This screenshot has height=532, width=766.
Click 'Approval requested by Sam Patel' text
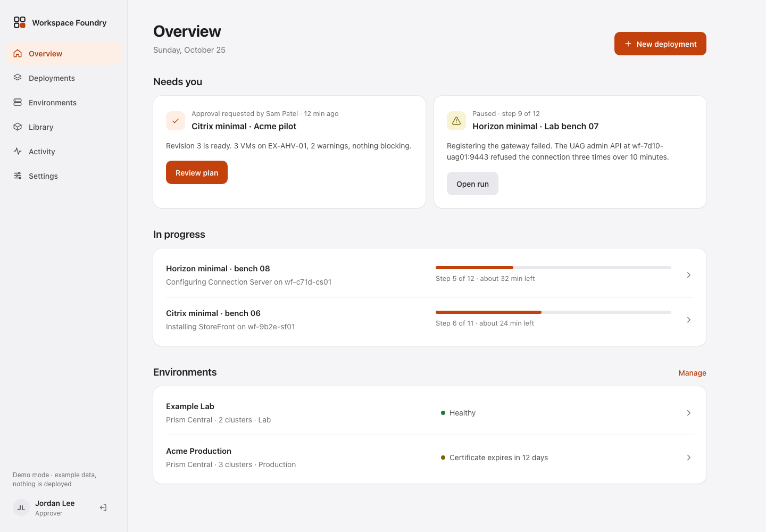click(x=245, y=113)
